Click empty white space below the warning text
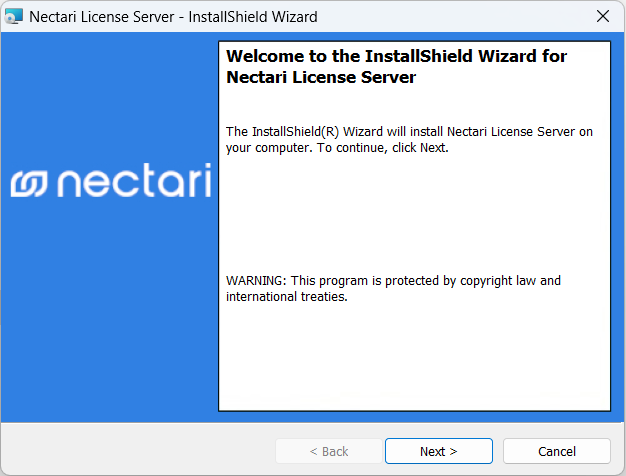 pyautogui.click(x=414, y=360)
